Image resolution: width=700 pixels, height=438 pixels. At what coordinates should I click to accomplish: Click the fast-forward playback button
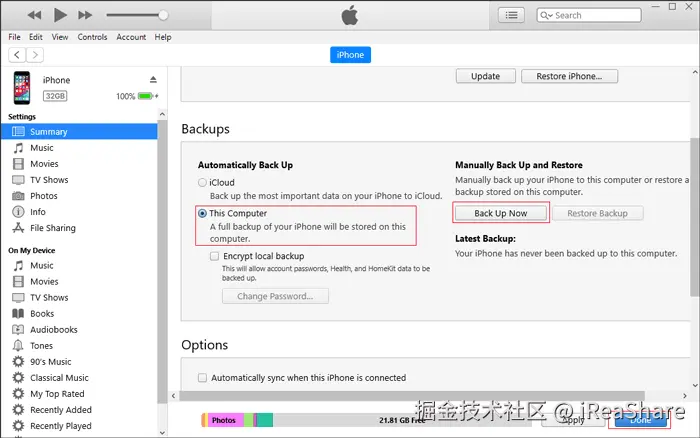(85, 15)
